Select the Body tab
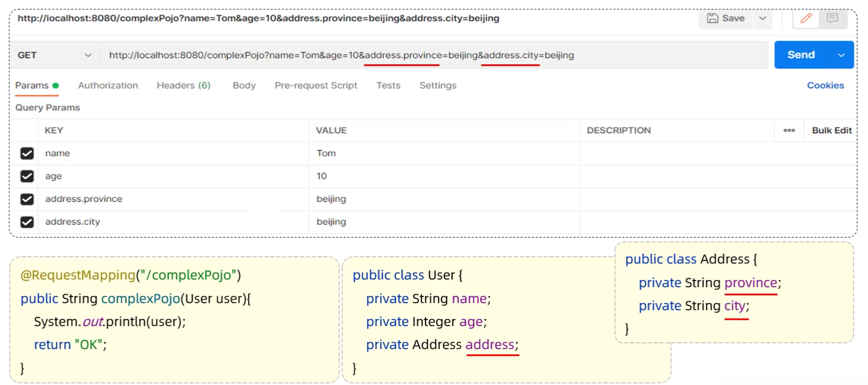 pyautogui.click(x=244, y=85)
